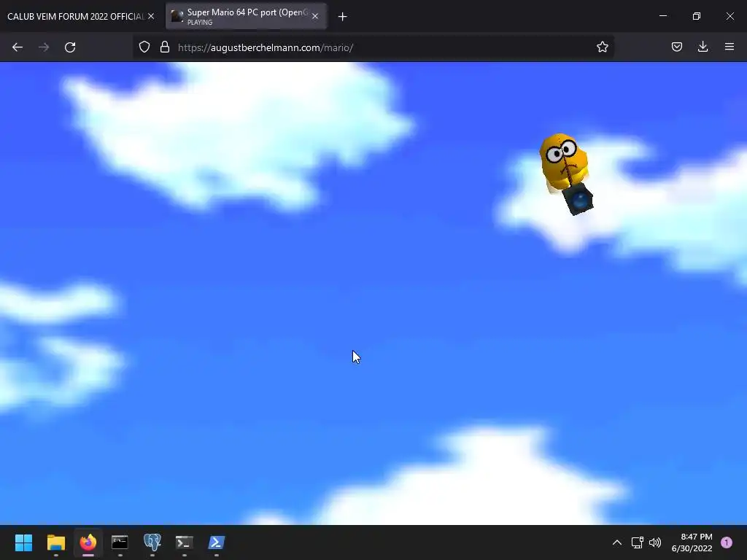Minimize the Firefox window
The height and width of the screenshot is (560, 747).
(x=663, y=16)
